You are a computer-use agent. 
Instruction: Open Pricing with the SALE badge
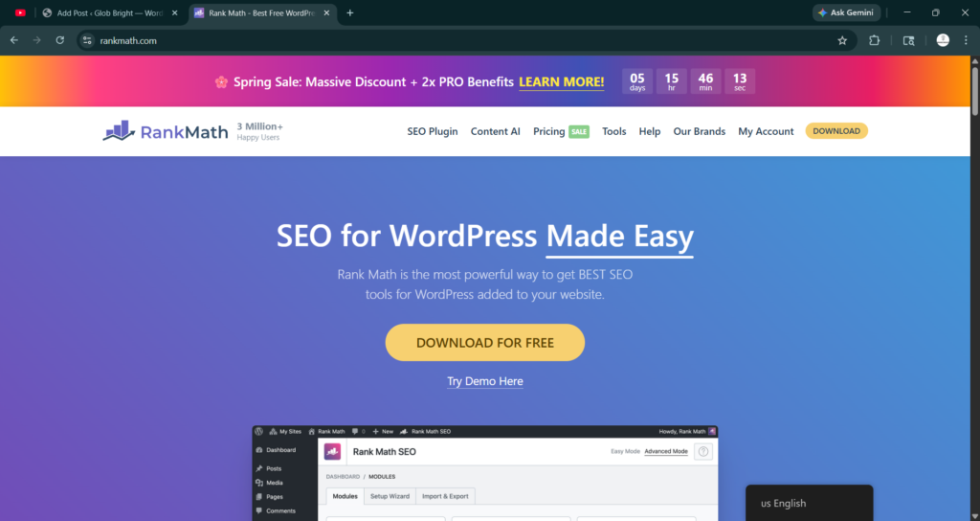pos(560,131)
